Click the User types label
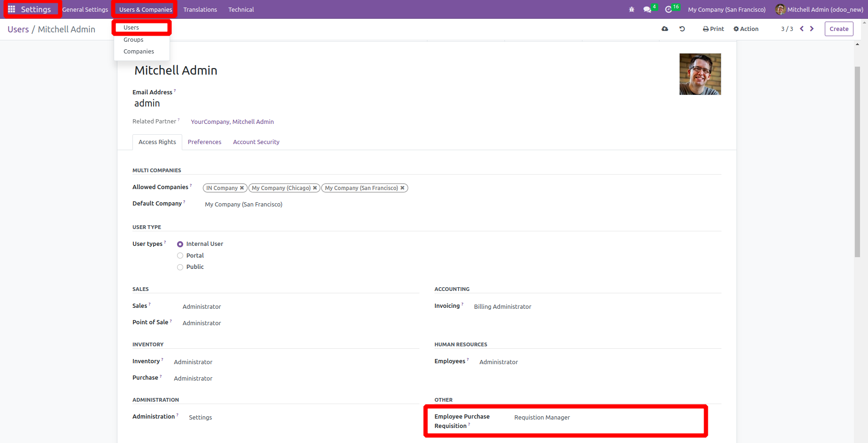868x443 pixels. click(147, 244)
